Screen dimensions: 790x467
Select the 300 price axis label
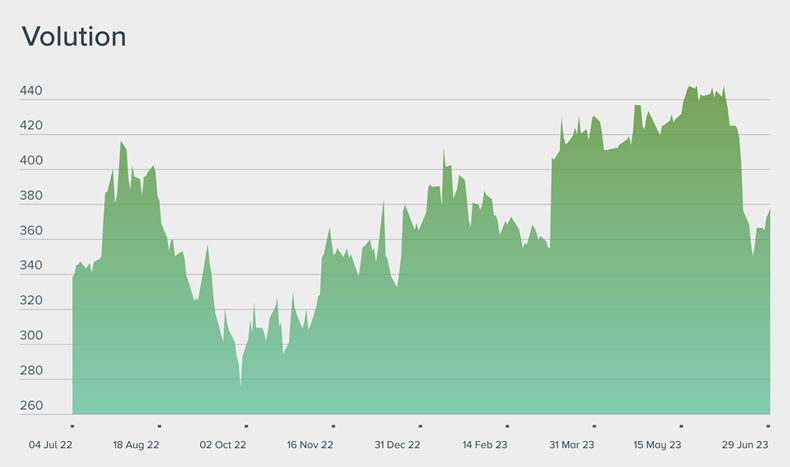[31, 335]
